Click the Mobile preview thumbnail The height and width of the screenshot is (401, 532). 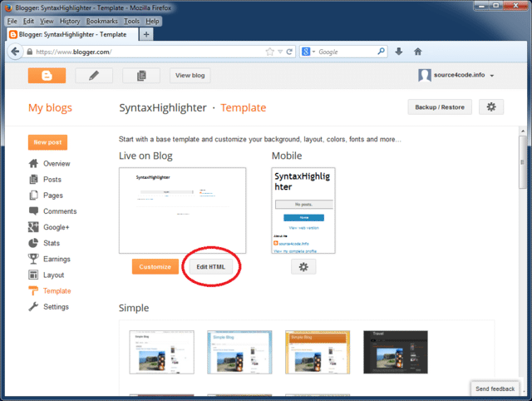[x=303, y=210]
